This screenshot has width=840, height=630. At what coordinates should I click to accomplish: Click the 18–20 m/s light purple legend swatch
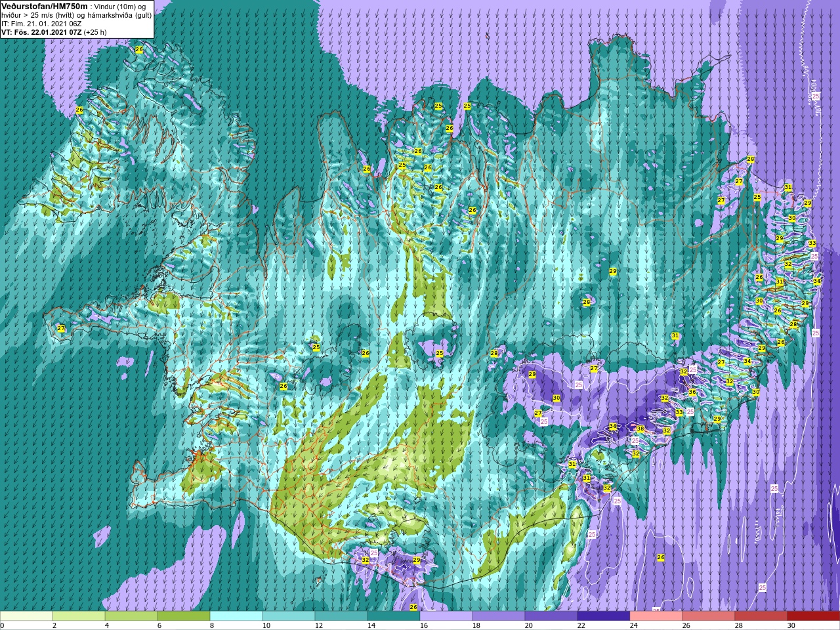[x=499, y=617]
